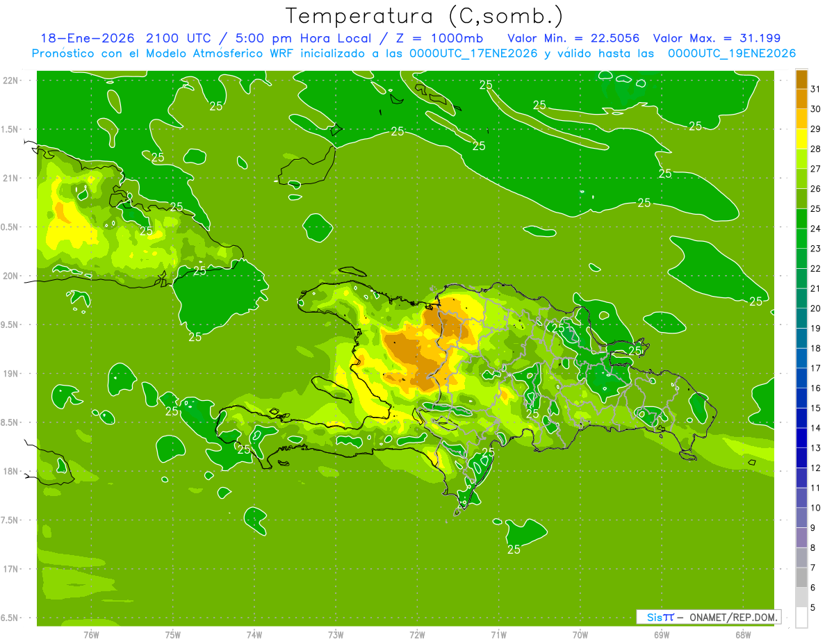This screenshot has height=644, width=834.
Task: Click the yellow colorbar segment between 28 and 29
Action: click(801, 139)
